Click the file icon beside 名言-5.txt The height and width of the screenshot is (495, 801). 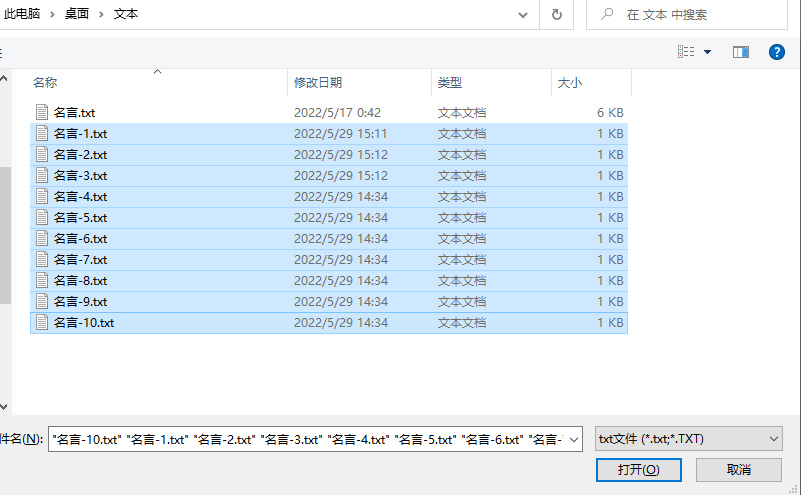[42, 218]
